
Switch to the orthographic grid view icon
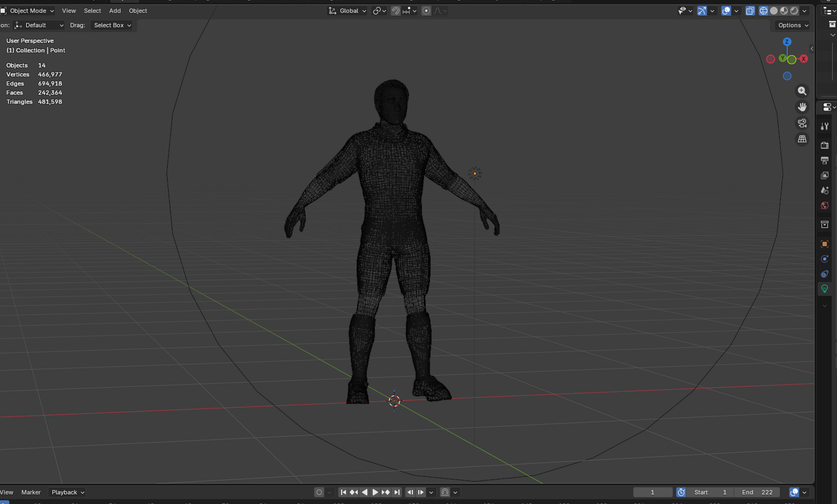pos(802,139)
